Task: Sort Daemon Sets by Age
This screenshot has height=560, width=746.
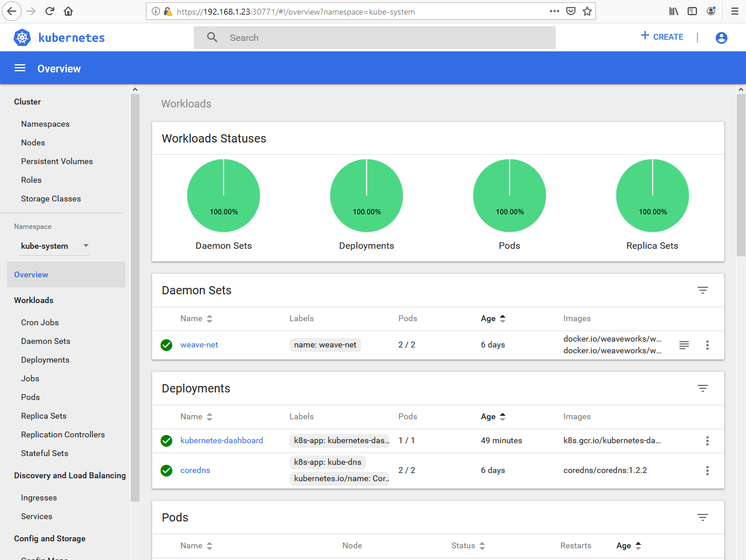Action: click(493, 318)
